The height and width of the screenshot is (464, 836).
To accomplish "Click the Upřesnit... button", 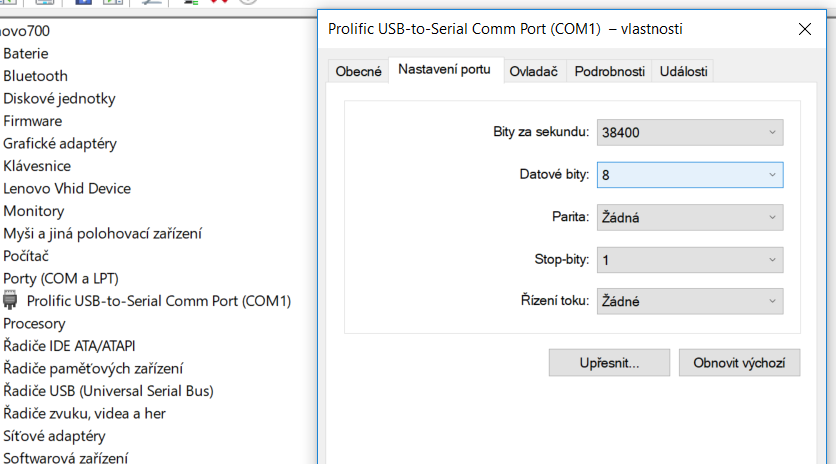I will click(x=609, y=362).
